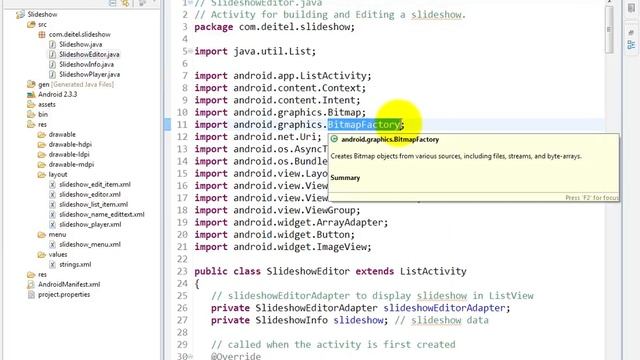Select SlideshowPlayer.java in the package tree
Image resolution: width=640 pixels, height=360 pixels.
tap(90, 74)
